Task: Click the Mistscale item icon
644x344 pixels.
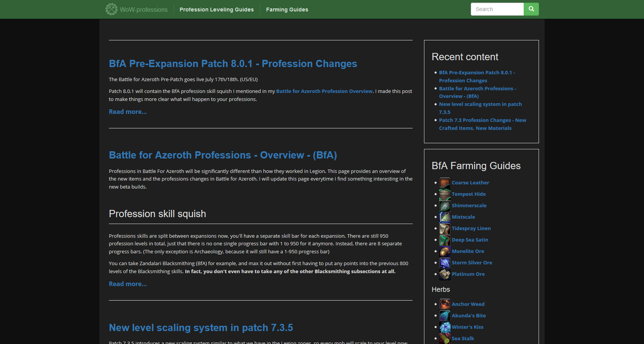Action: click(445, 217)
